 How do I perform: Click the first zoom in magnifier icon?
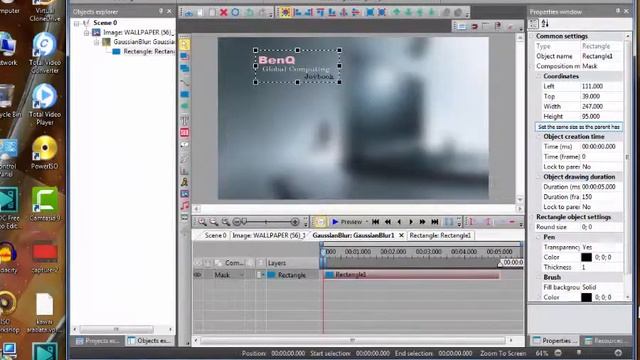pyautogui.click(x=202, y=222)
